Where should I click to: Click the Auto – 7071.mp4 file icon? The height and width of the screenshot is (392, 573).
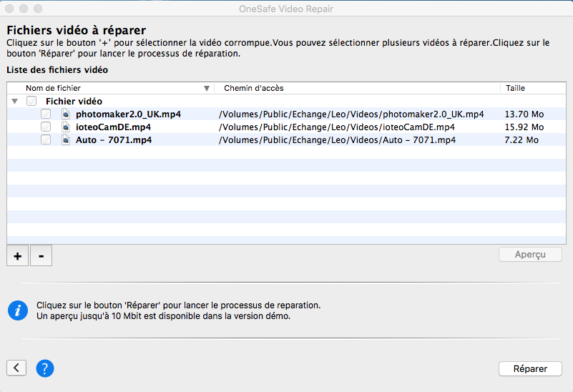[x=65, y=140]
